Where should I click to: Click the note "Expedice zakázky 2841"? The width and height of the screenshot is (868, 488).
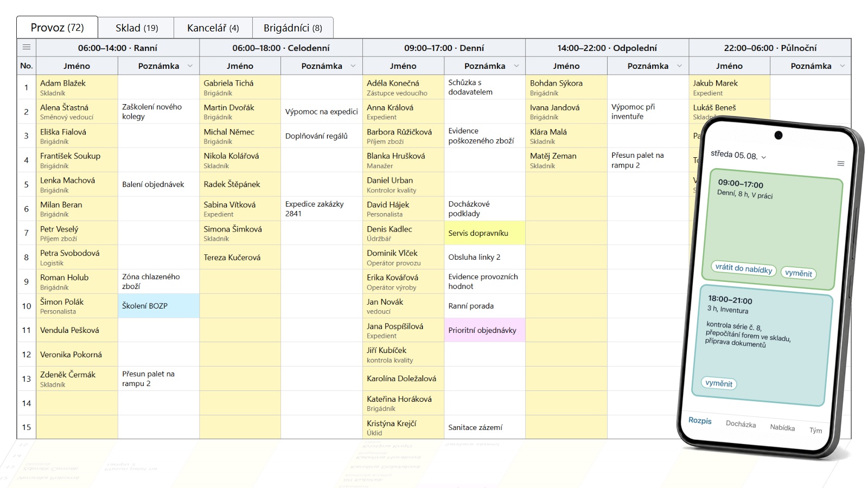coord(322,209)
